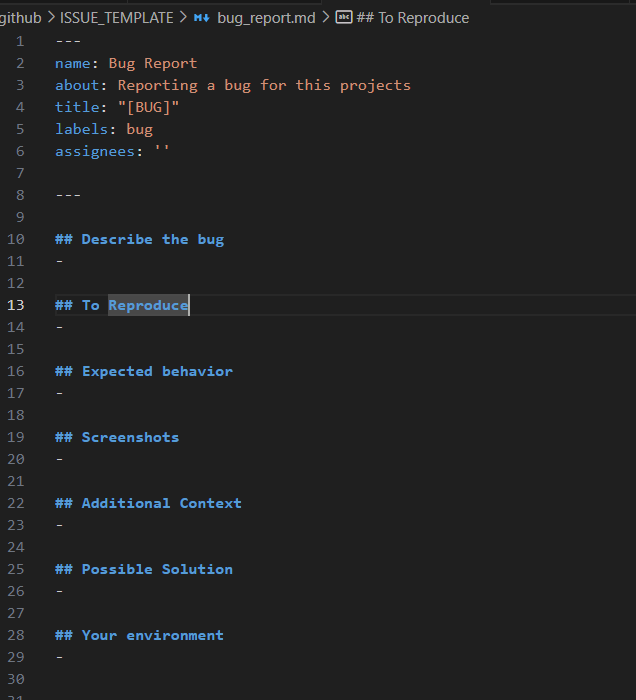
Task: Click the 'name: Bug Report' line
Action: tap(126, 63)
